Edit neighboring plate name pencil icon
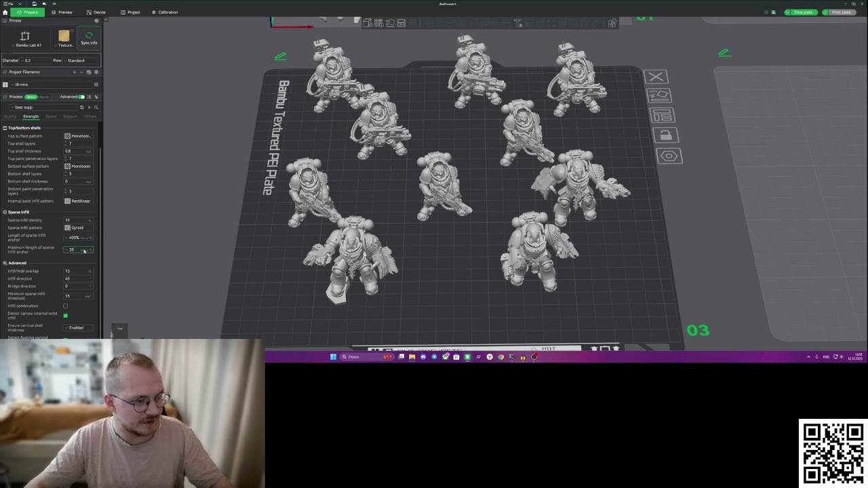This screenshot has height=488, width=868. [724, 53]
